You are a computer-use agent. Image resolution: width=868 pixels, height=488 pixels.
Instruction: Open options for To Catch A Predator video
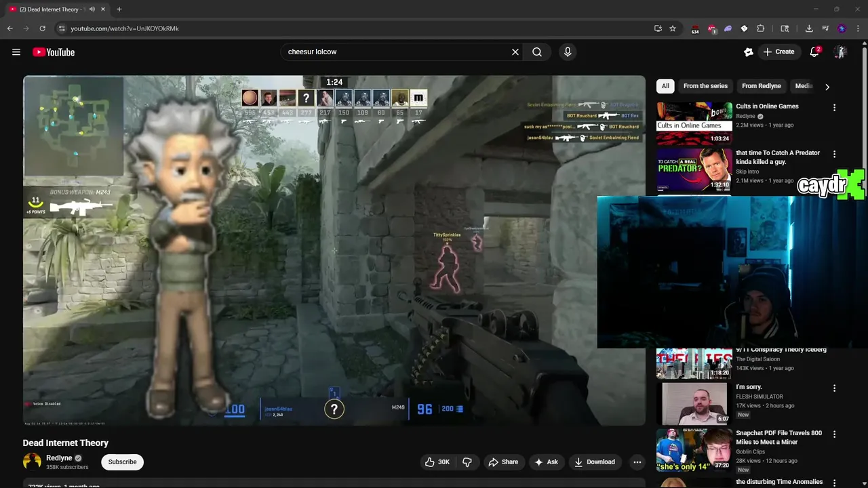(x=834, y=155)
